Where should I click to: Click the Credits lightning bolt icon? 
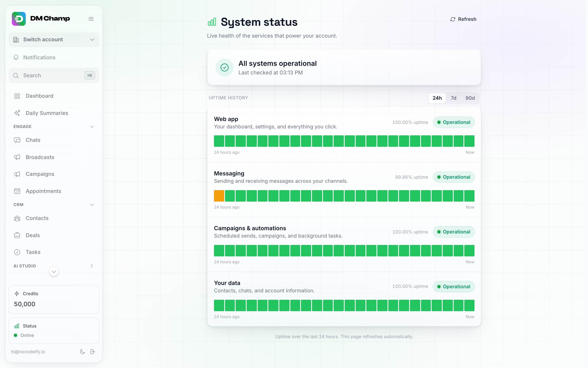(17, 294)
